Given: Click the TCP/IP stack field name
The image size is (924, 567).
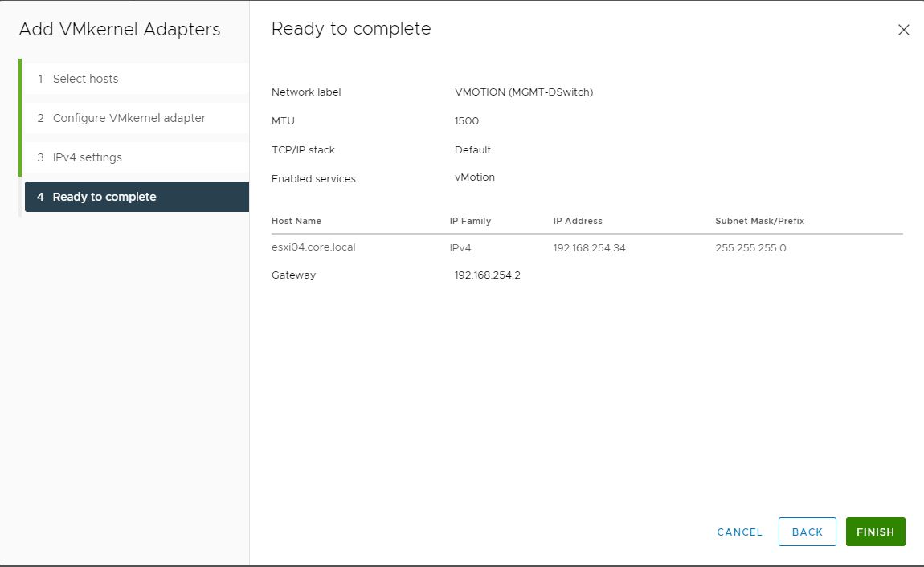Looking at the screenshot, I should tap(303, 149).
